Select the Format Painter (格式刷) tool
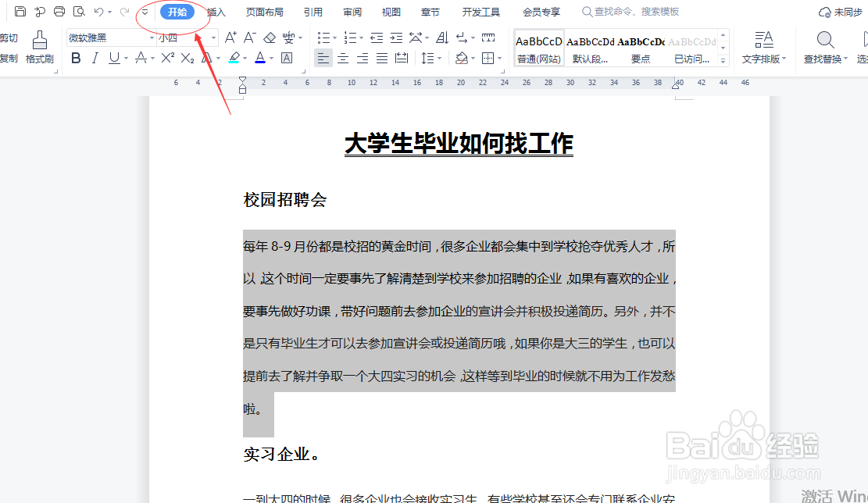868x503 pixels. [38, 47]
